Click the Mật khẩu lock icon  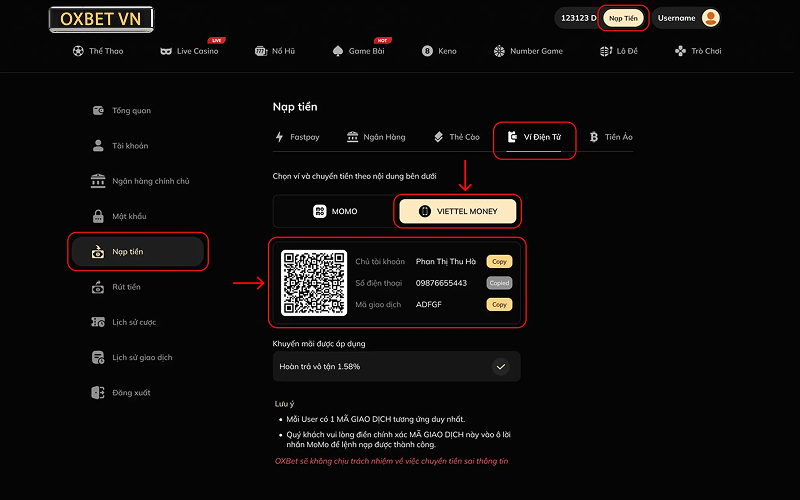click(98, 216)
